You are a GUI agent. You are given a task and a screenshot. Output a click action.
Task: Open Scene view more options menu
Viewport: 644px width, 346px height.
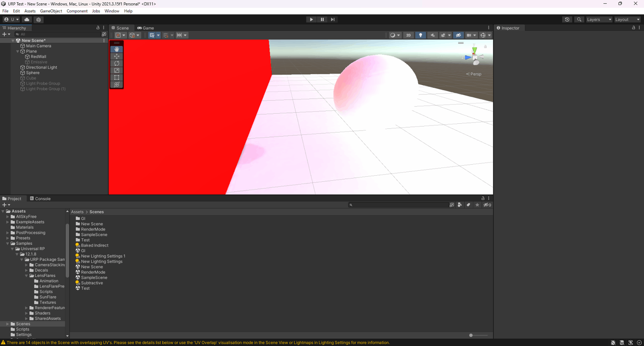coord(489,28)
